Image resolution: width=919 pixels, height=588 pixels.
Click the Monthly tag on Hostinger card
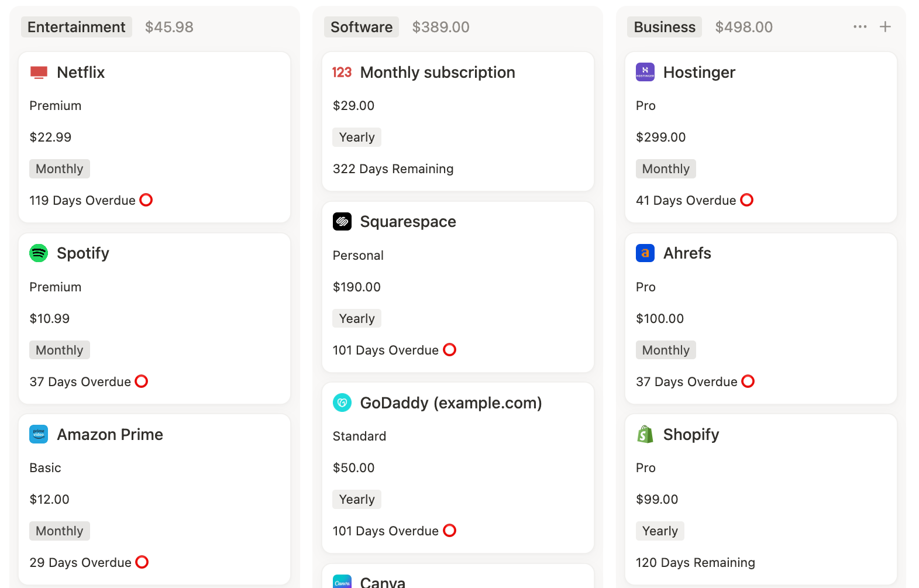click(666, 169)
